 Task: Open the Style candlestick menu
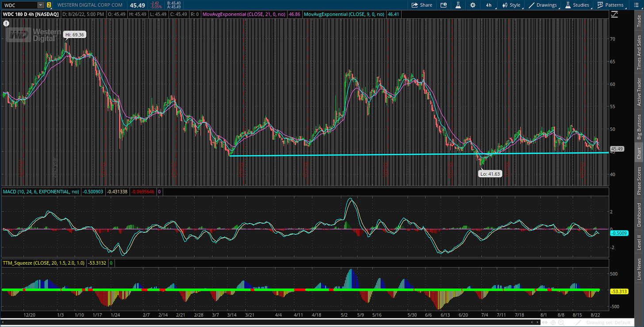(510, 5)
